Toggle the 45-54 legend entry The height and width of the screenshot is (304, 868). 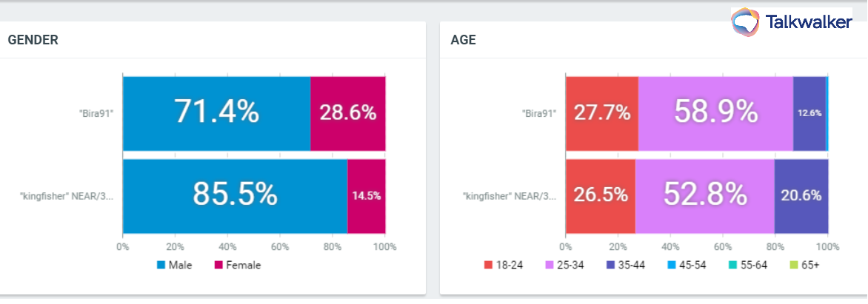[686, 265]
